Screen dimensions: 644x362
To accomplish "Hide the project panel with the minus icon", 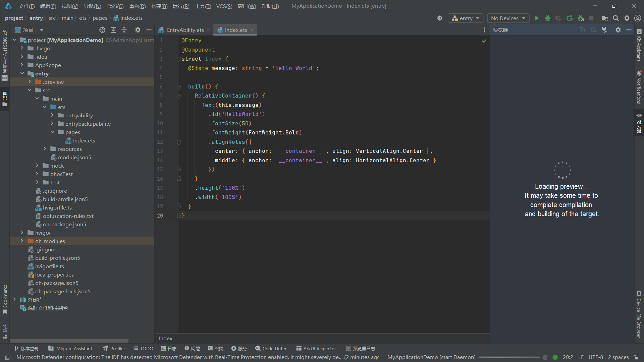I will [149, 30].
